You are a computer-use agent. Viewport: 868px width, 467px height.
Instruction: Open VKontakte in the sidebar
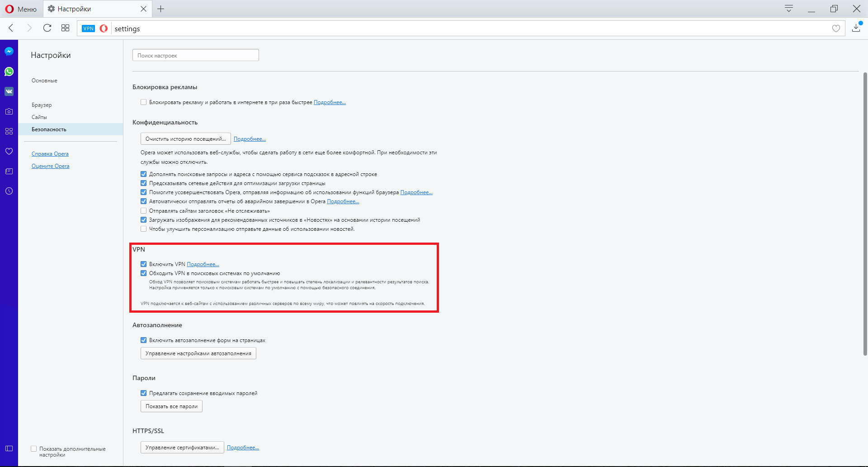point(9,91)
